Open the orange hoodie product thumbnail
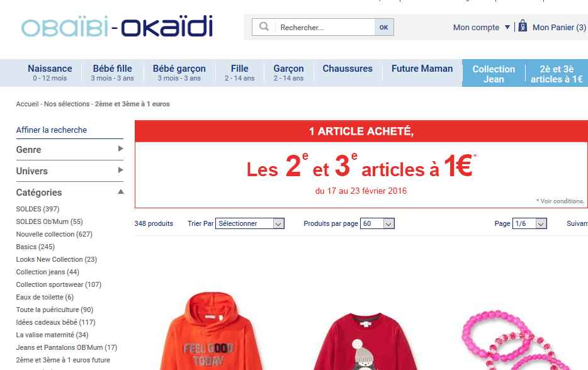 click(210, 330)
